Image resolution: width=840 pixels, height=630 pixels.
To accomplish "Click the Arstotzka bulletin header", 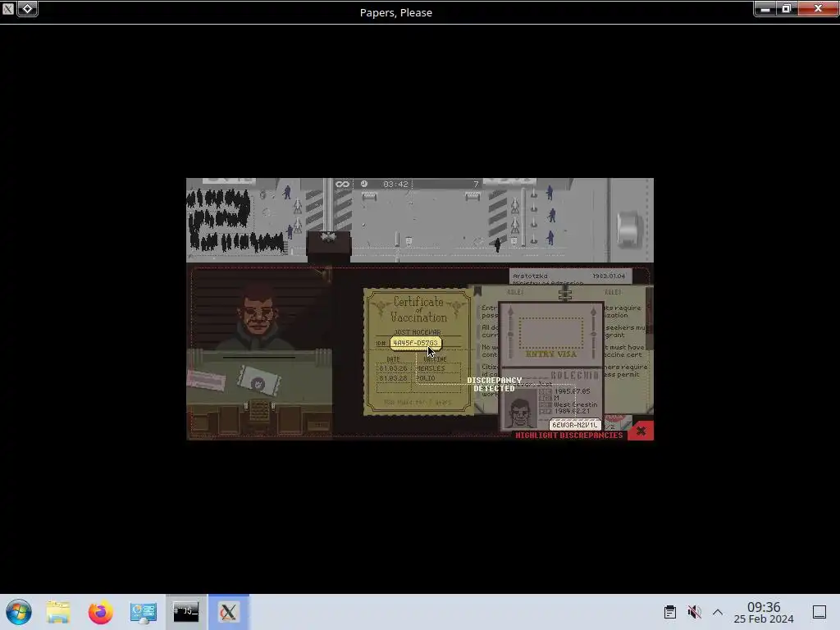I will click(531, 276).
